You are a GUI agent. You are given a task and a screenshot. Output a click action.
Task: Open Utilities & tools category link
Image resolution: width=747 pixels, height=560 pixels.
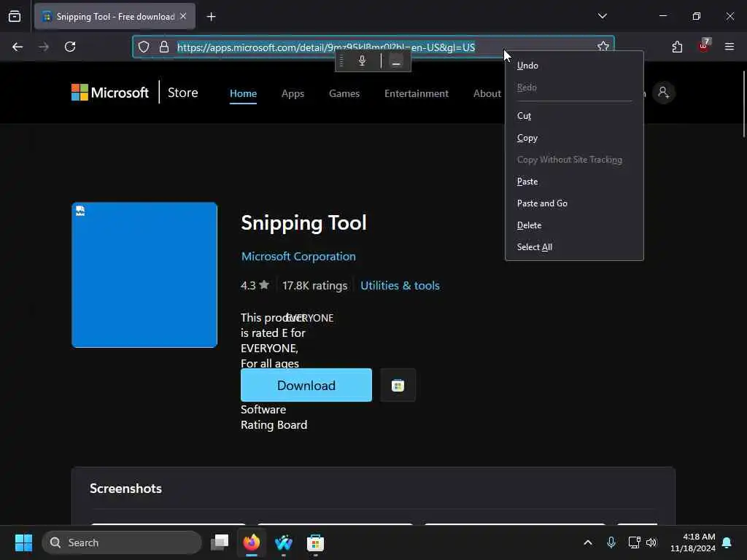400,285
